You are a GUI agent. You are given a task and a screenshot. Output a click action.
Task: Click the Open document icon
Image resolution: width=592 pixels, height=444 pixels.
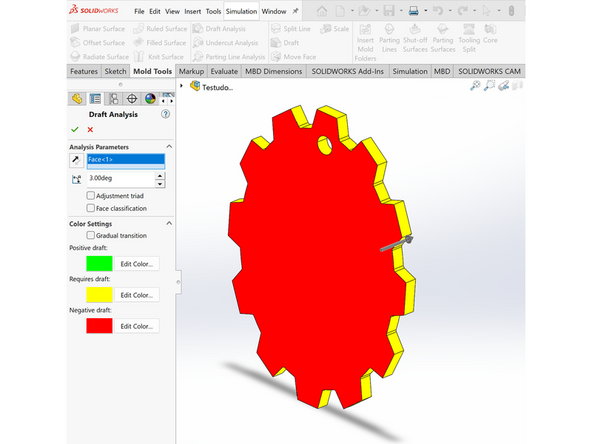coord(364,11)
